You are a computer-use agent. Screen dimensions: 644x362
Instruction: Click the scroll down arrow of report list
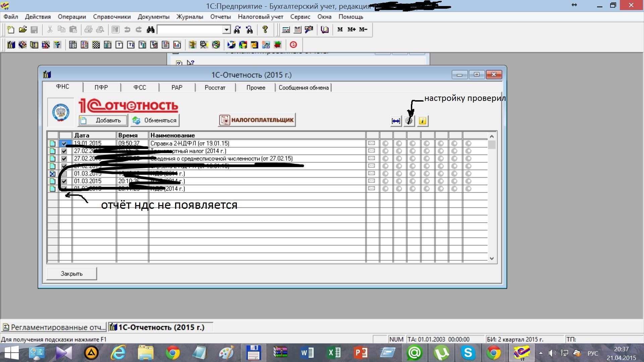tap(492, 258)
